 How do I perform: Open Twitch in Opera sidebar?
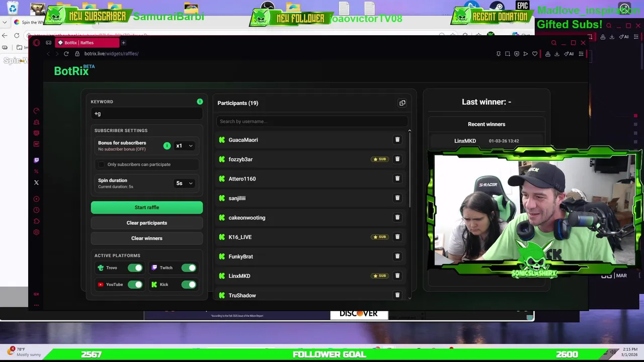[36, 160]
